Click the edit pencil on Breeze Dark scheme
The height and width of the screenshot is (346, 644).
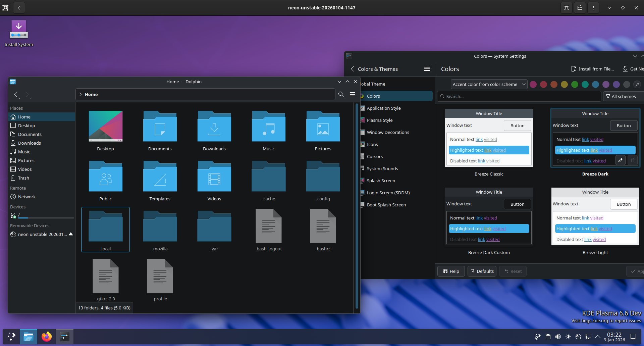coord(621,160)
